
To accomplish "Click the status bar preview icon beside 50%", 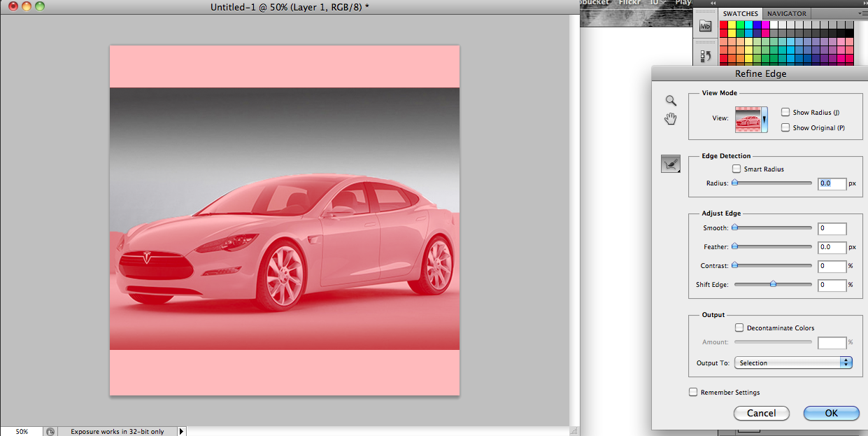I will pos(50,432).
